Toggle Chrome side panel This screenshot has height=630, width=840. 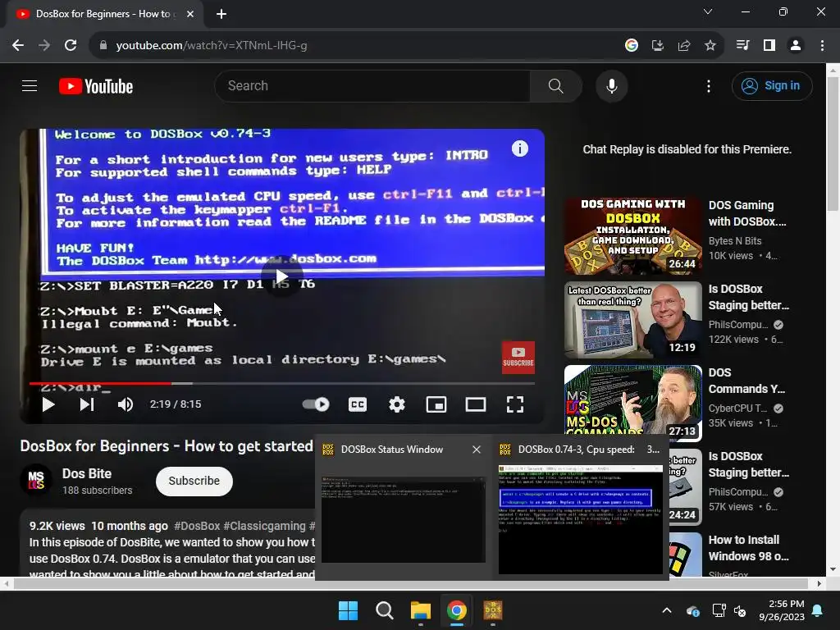pyautogui.click(x=769, y=46)
